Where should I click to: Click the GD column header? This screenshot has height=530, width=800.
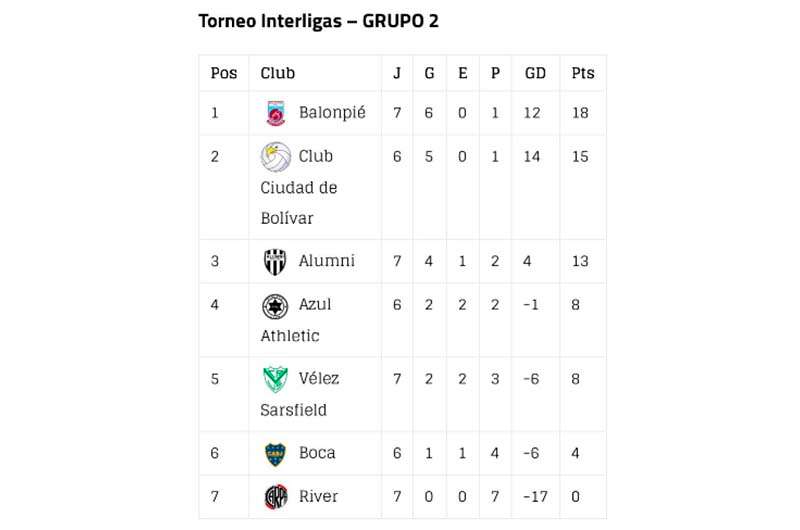(x=535, y=73)
